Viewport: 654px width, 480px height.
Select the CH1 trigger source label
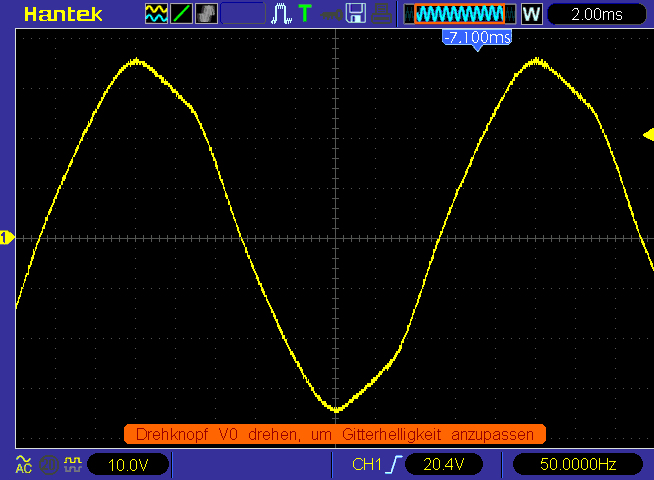(x=367, y=465)
